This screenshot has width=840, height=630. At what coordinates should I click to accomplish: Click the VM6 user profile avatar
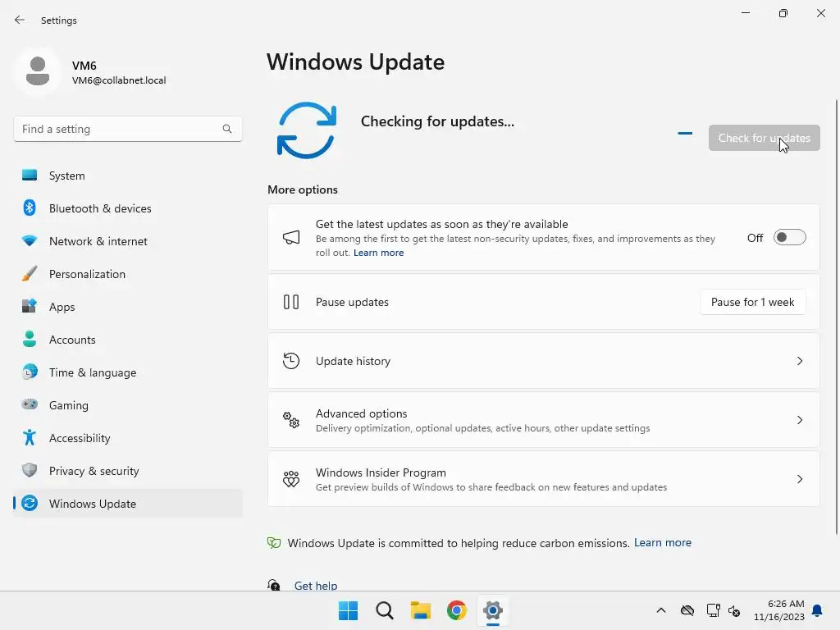tap(38, 71)
